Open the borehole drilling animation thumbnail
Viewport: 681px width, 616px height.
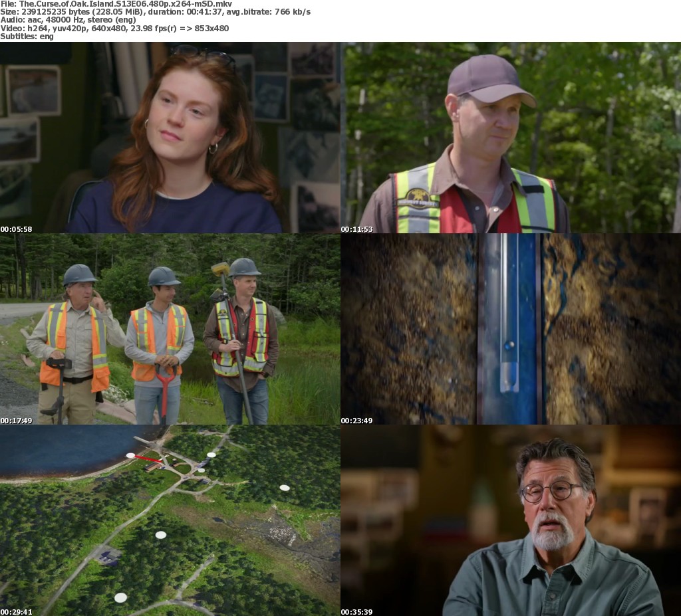coord(511,329)
